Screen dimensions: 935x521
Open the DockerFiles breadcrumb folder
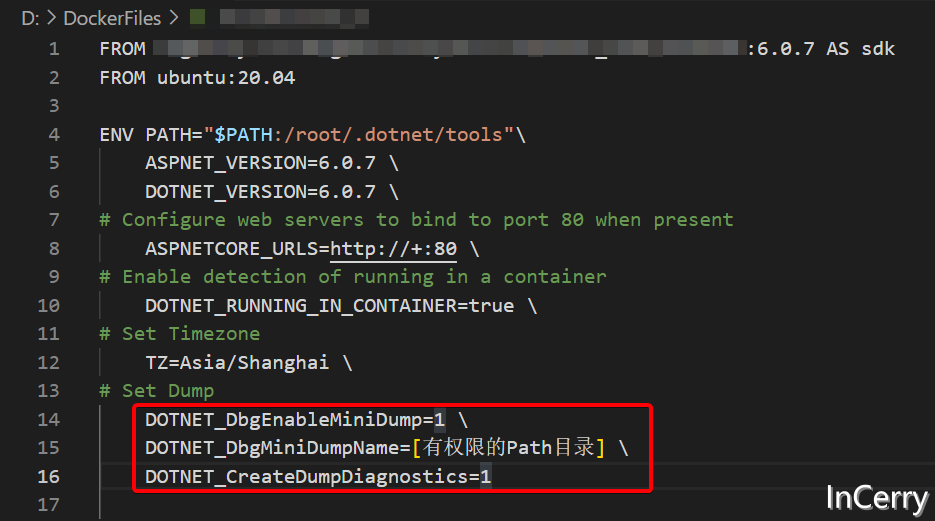point(112,18)
